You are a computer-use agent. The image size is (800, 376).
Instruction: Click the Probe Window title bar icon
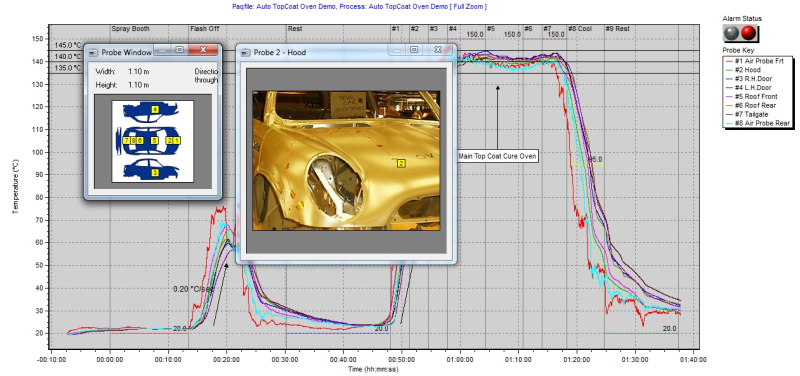coord(93,52)
